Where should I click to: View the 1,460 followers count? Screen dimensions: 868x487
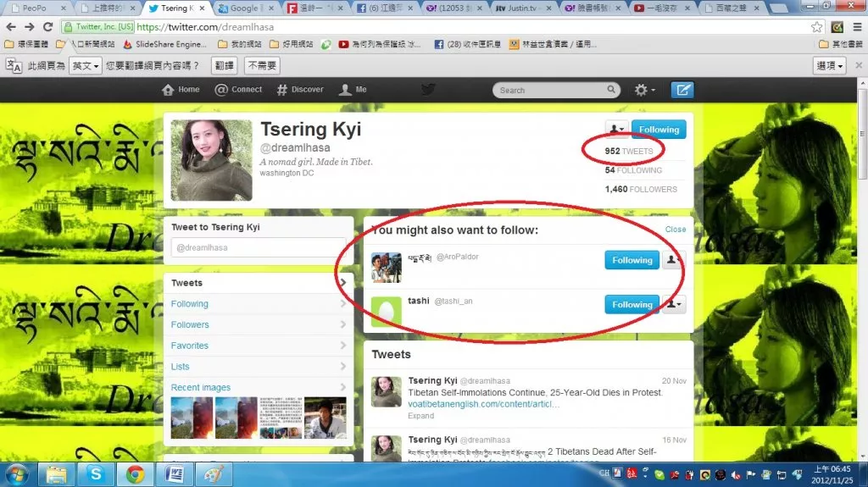click(x=641, y=189)
